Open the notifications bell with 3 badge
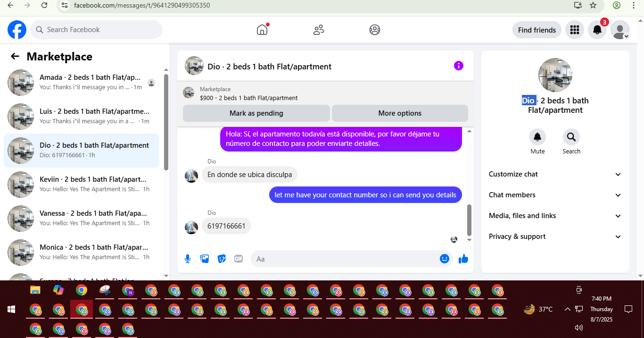The height and width of the screenshot is (338, 644). pos(597,30)
